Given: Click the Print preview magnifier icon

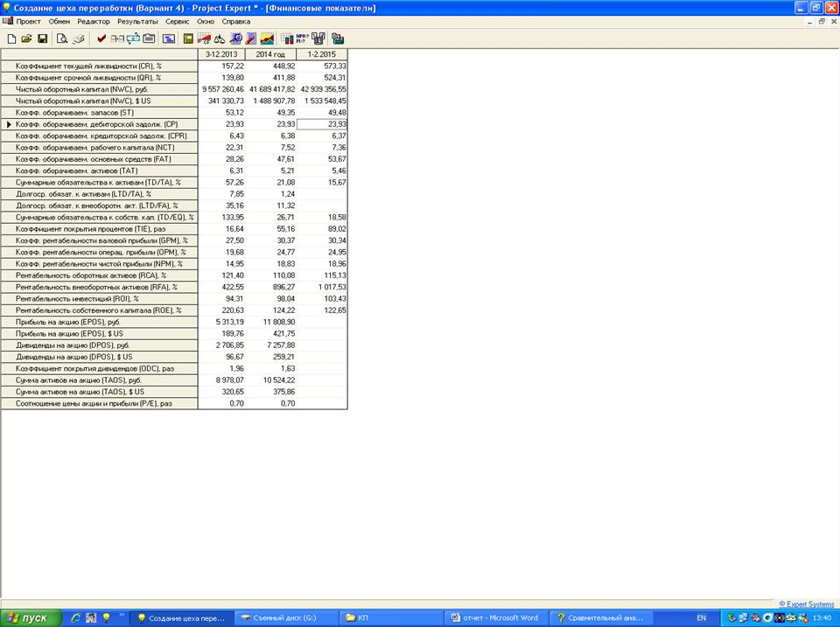Looking at the screenshot, I should click(62, 38).
